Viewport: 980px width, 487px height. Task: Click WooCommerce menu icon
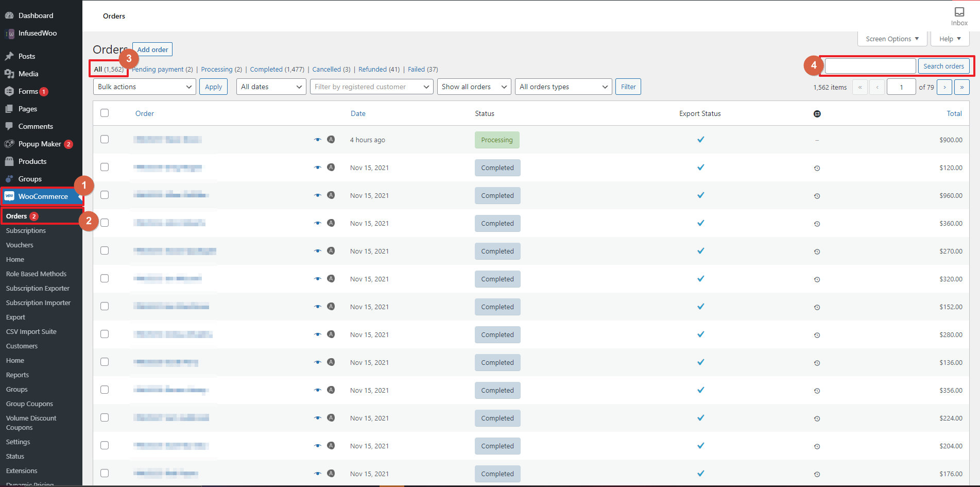tap(9, 196)
